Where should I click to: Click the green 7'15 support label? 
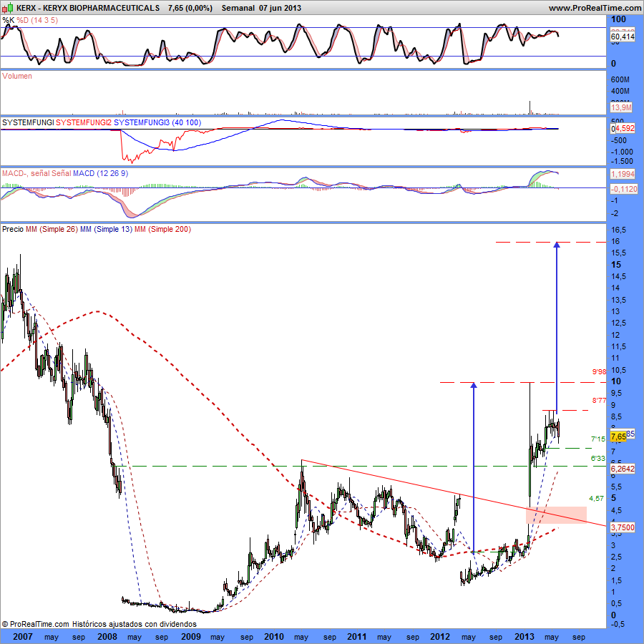click(598, 439)
